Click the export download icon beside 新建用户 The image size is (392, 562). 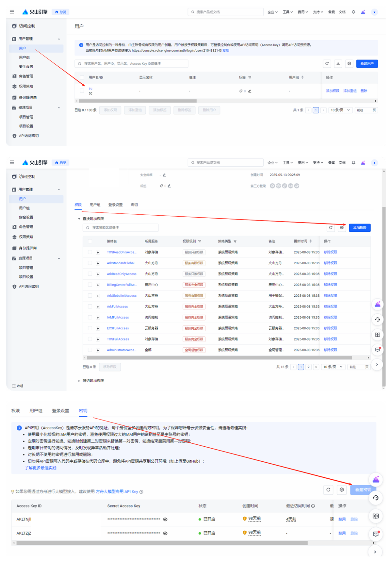(x=338, y=64)
